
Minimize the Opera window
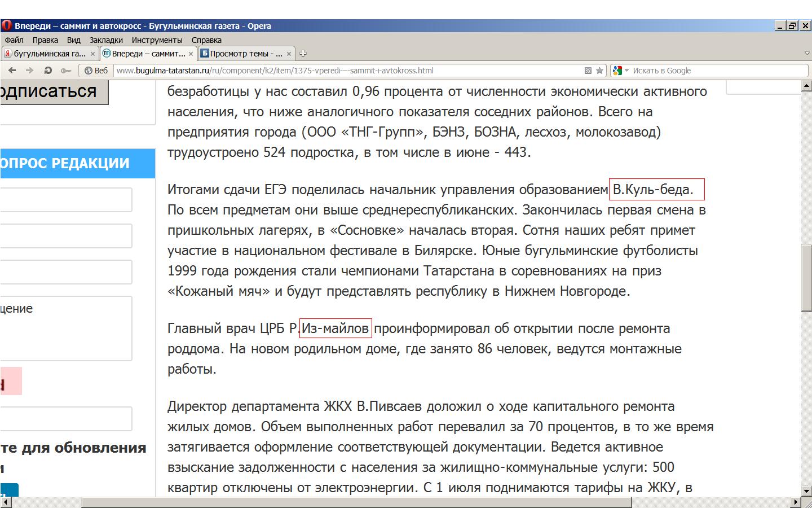pos(781,25)
